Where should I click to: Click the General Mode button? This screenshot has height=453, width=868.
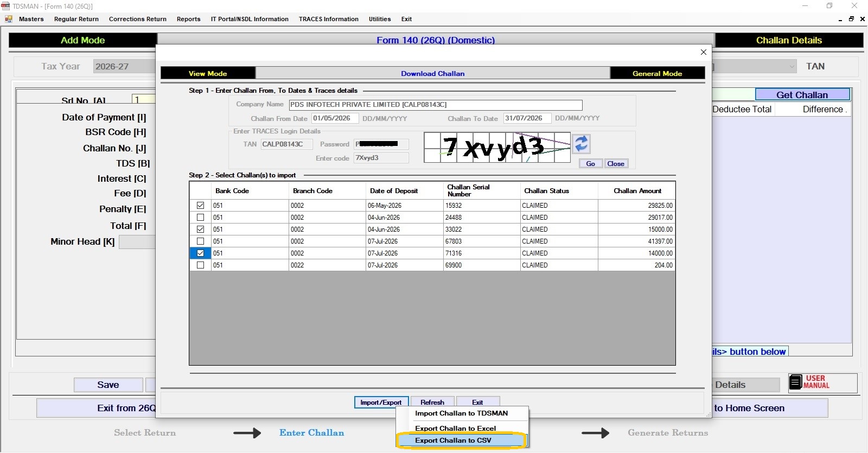click(658, 73)
